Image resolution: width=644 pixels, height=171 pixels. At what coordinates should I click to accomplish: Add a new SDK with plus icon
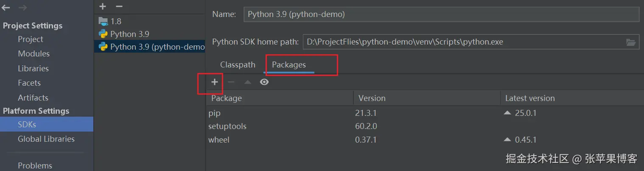tap(102, 6)
